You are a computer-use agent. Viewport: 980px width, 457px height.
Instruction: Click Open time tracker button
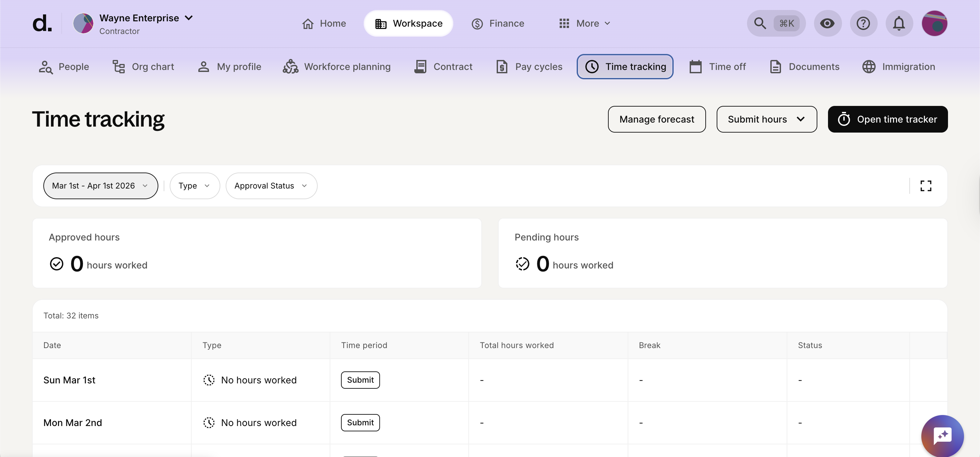(887, 119)
